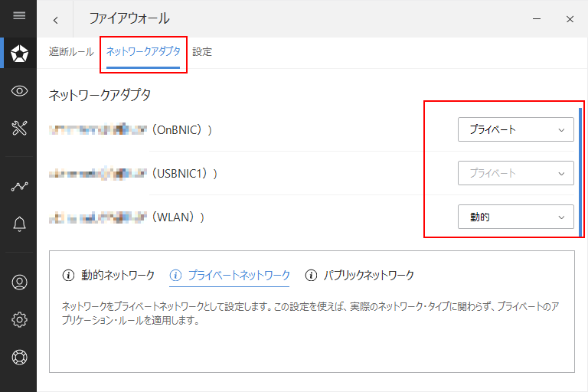
Task: Open the settings gear sidebar icon
Action: click(19, 319)
